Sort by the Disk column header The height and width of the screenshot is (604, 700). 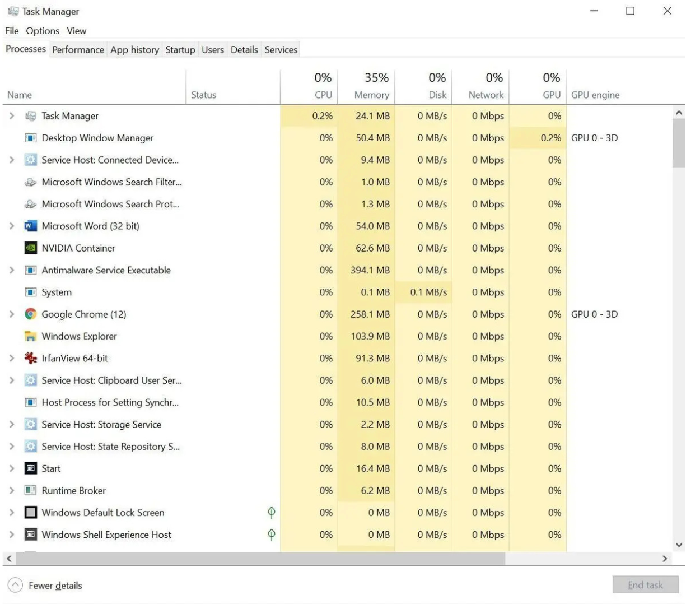coord(423,87)
